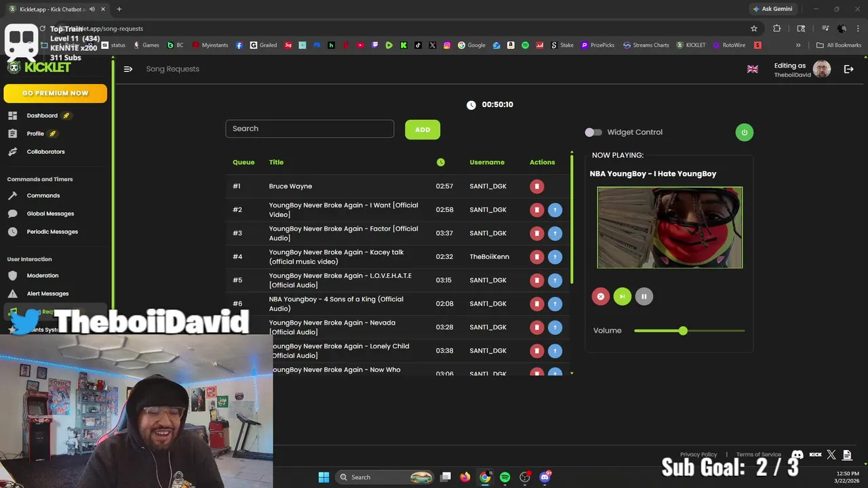
Task: Stop the now playing song
Action: 600,296
